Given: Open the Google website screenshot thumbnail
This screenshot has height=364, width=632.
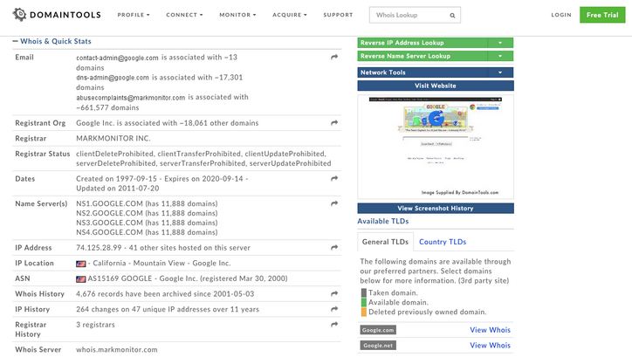Looking at the screenshot, I should (x=436, y=147).
